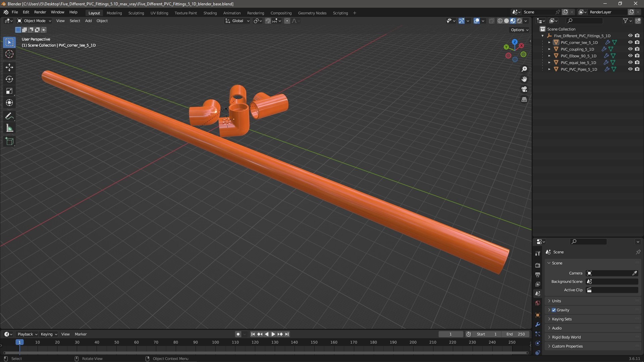Select the Measure tool
This screenshot has height=362, width=644.
9,128
